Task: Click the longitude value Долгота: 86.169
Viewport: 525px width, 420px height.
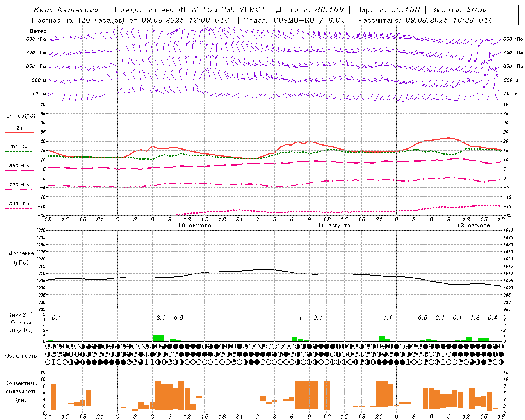Action: pyautogui.click(x=310, y=10)
